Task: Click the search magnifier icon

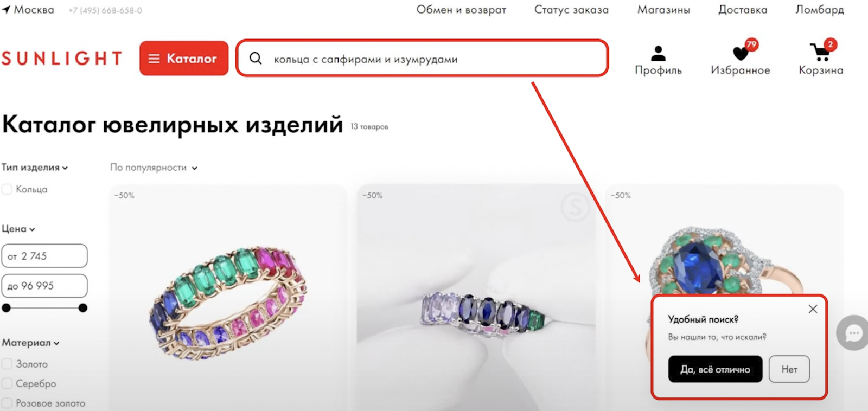Action: tap(256, 58)
